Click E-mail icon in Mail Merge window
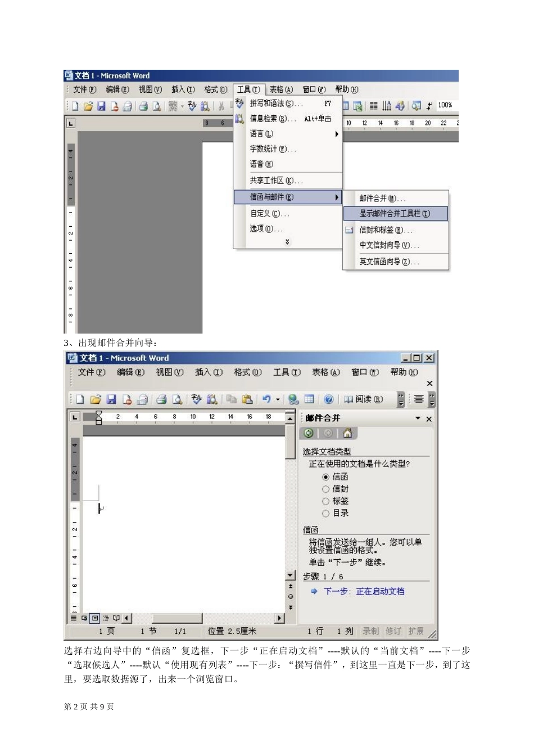 [143, 399]
